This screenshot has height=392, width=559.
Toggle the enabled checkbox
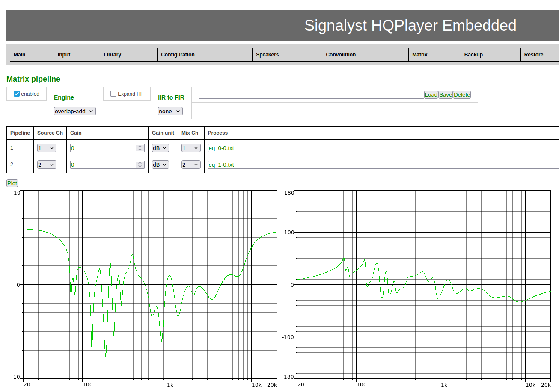[x=17, y=94]
